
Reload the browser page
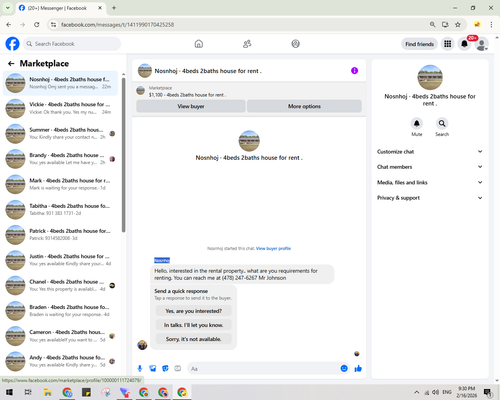pos(37,24)
